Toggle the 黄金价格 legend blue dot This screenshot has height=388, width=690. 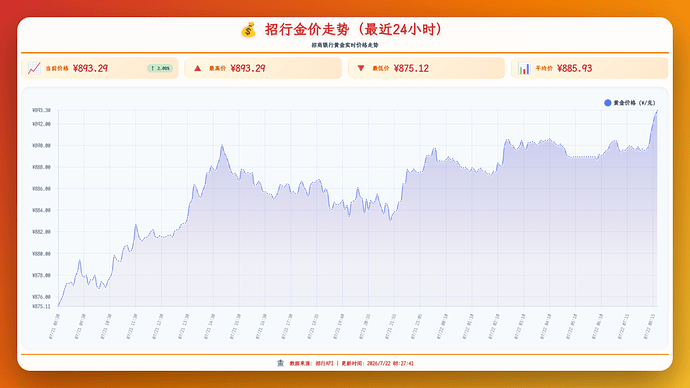[x=608, y=102]
